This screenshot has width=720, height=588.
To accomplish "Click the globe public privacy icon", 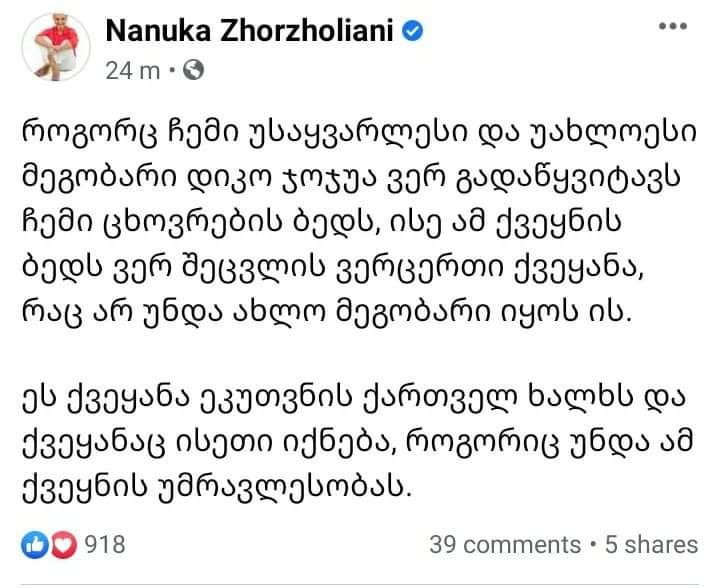I will click(x=195, y=70).
